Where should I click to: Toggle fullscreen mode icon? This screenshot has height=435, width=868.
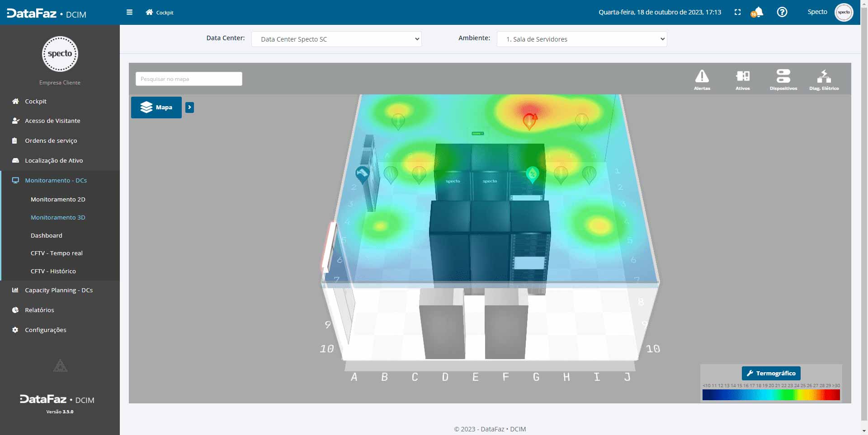pos(737,12)
